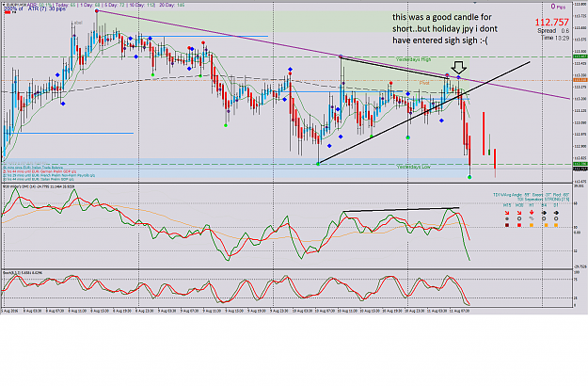
Task: Click the Spread 0.6 readout
Action: (553, 31)
